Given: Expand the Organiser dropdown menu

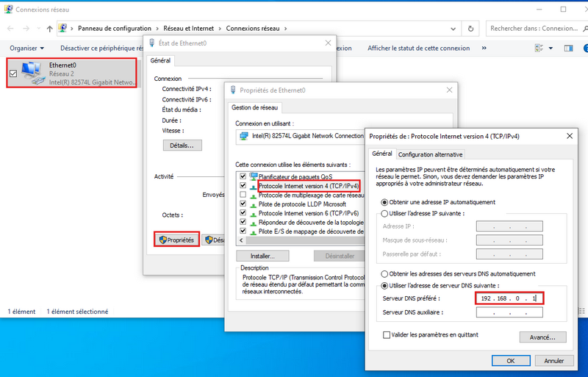Looking at the screenshot, I should click(26, 49).
